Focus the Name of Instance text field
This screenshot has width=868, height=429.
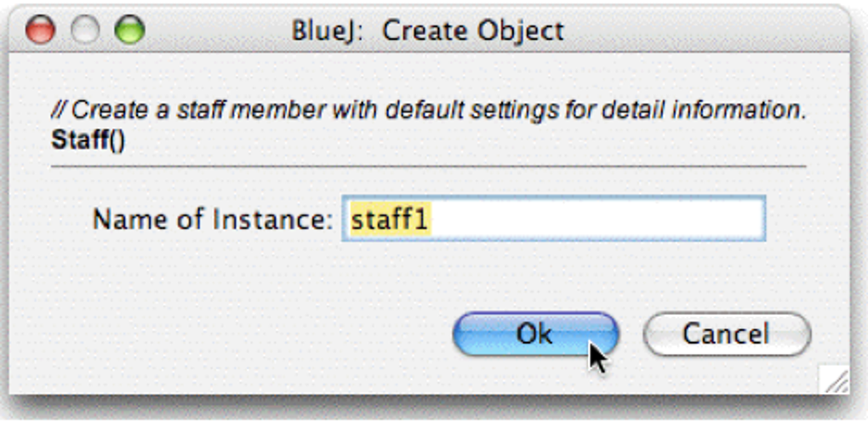tap(554, 220)
